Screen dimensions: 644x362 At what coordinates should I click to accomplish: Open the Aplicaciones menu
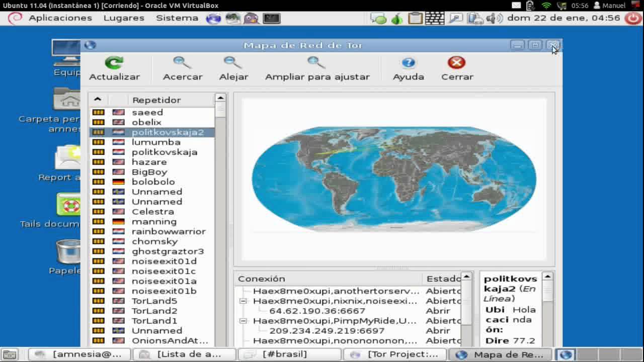[60, 18]
